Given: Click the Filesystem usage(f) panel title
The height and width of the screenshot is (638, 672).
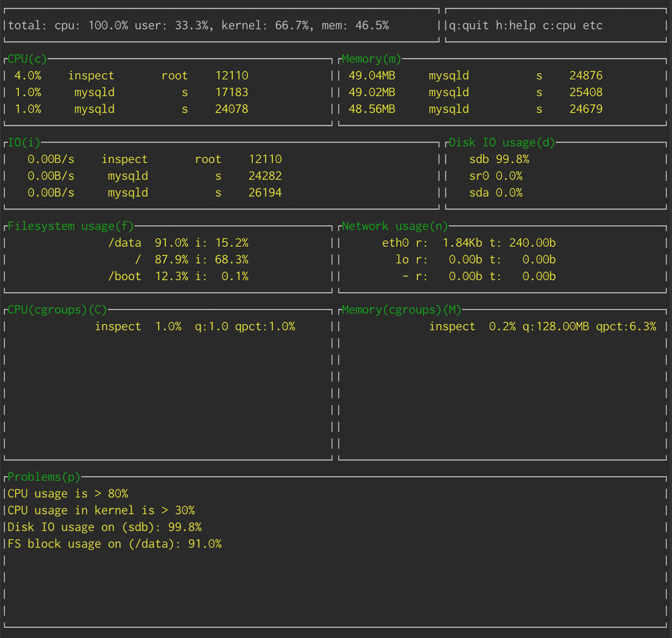Looking at the screenshot, I should click(x=71, y=226).
